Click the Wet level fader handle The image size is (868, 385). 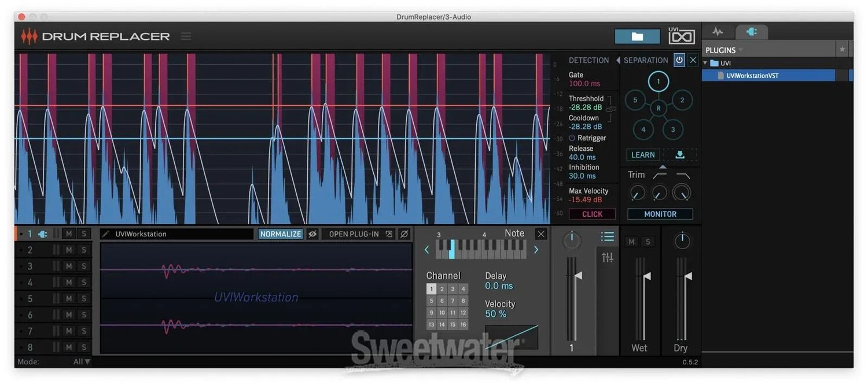click(x=646, y=276)
